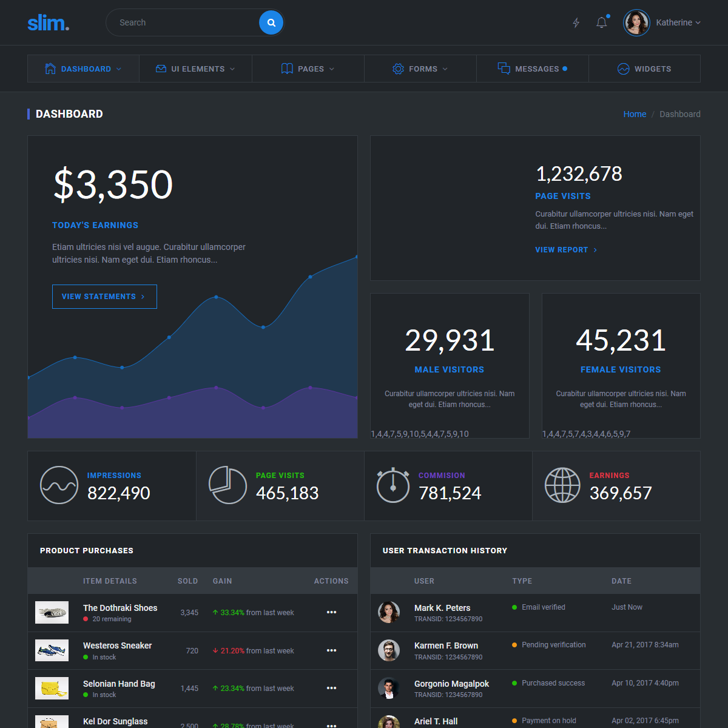The width and height of the screenshot is (728, 728).
Task: Expand the Dashboard navigation dropdown
Action: [84, 69]
